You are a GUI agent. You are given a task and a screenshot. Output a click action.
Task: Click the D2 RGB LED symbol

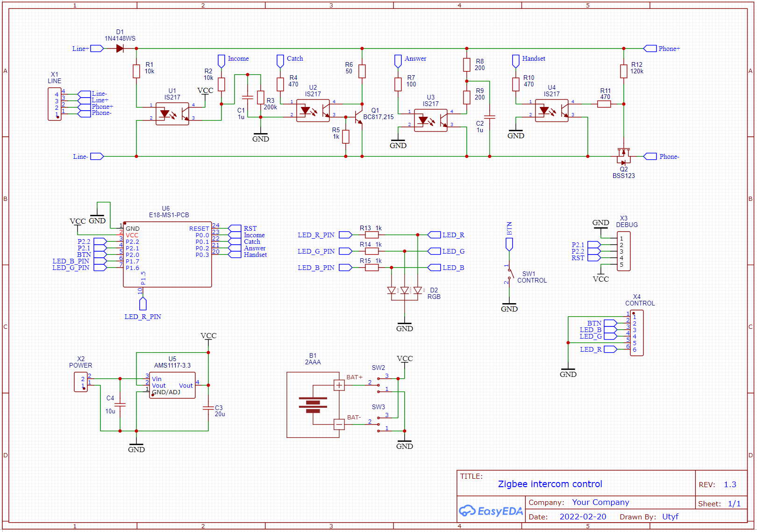click(x=405, y=291)
